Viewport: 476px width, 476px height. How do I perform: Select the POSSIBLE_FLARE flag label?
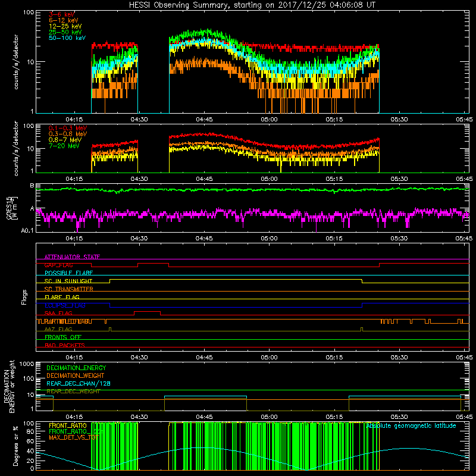coord(68,273)
